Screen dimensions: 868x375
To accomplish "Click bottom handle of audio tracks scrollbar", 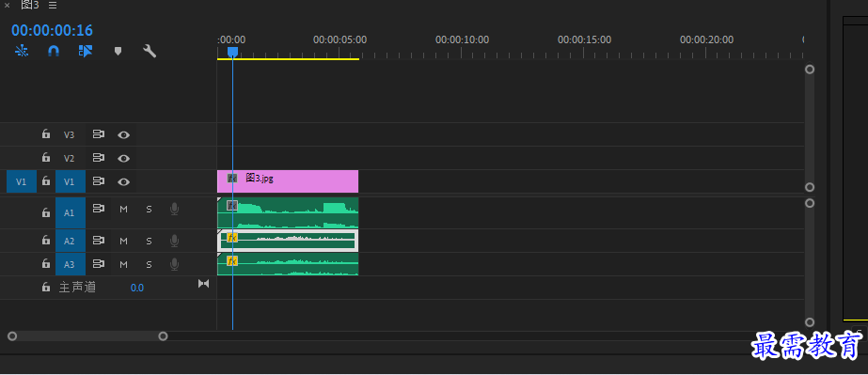I will pyautogui.click(x=810, y=322).
